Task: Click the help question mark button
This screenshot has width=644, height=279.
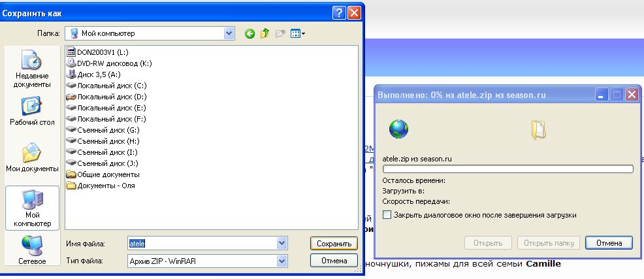Action: tap(339, 13)
